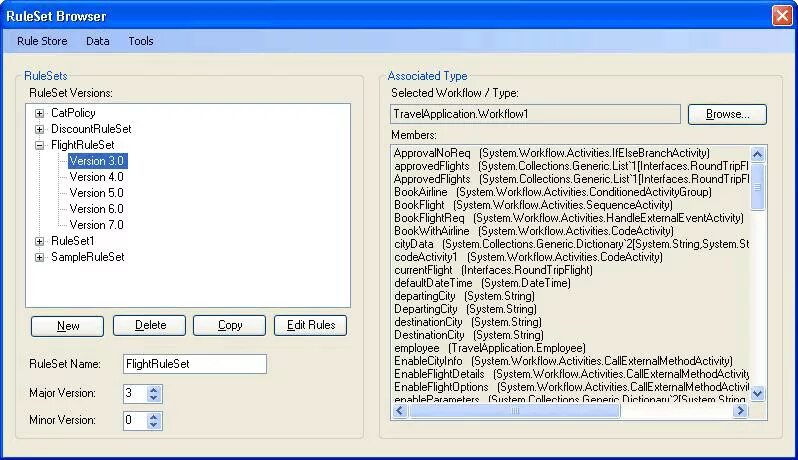This screenshot has width=798, height=460.
Task: Open the Rule Store menu
Action: point(42,41)
